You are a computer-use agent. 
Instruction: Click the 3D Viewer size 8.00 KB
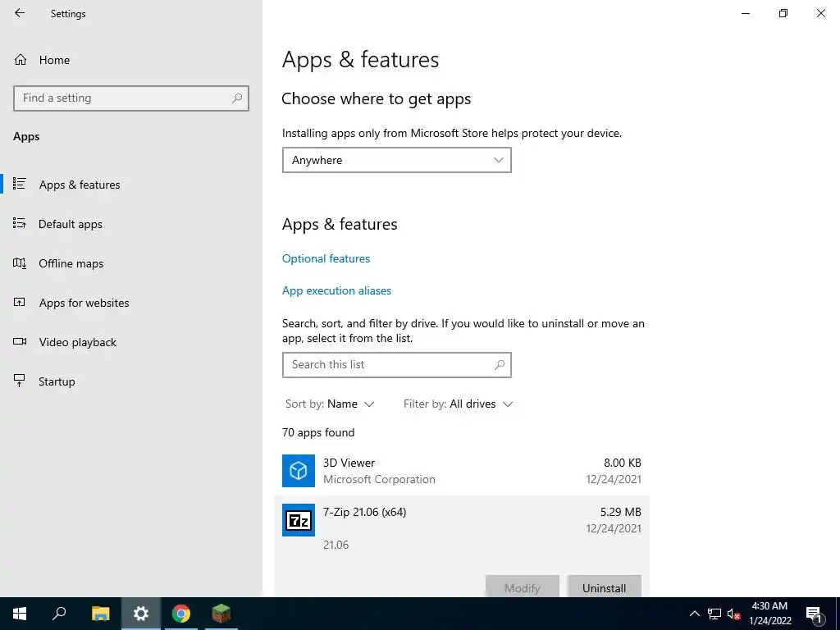(622, 463)
